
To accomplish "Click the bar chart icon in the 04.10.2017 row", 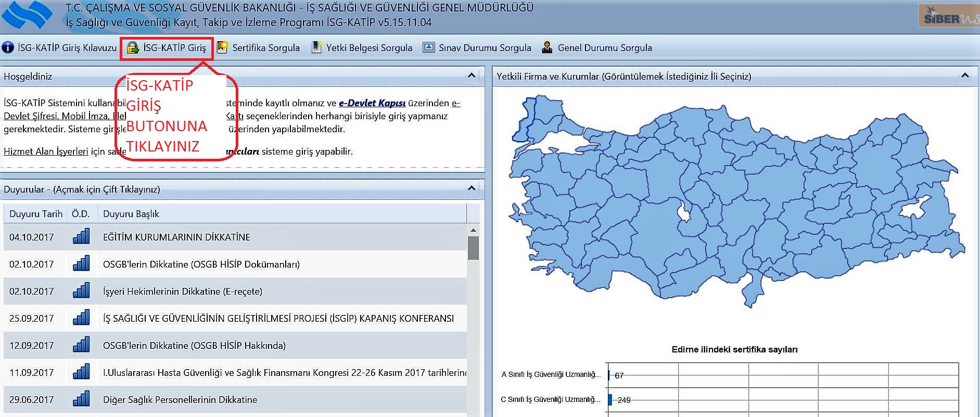I will [x=81, y=236].
